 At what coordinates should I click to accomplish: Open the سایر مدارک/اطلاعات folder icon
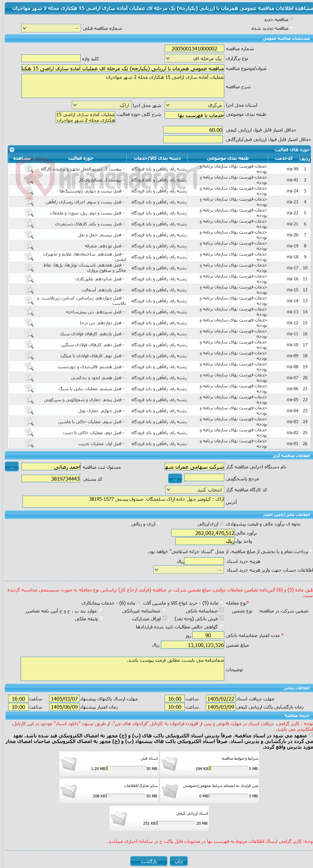pyautogui.click(x=69, y=791)
